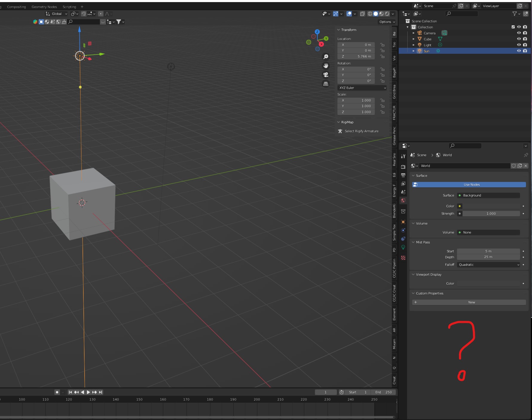Image resolution: width=532 pixels, height=420 pixels.
Task: Click the Select Rigify Armature icon
Action: (340, 131)
